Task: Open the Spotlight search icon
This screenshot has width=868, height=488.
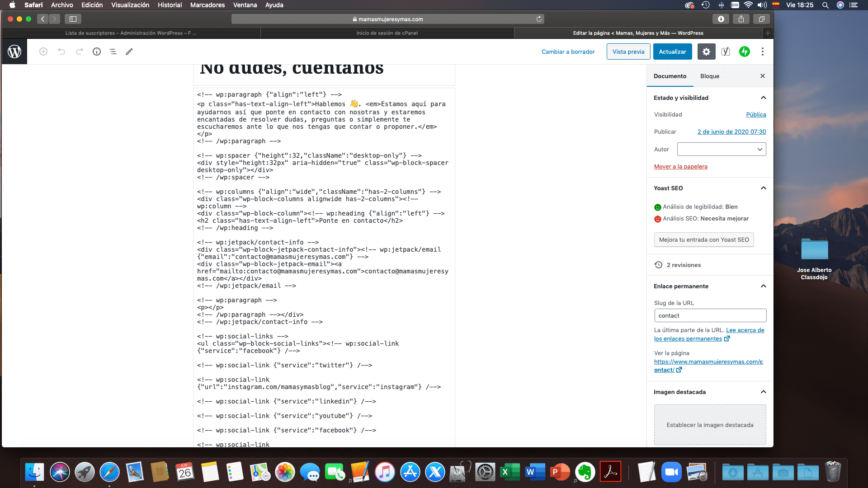Action: (826, 5)
